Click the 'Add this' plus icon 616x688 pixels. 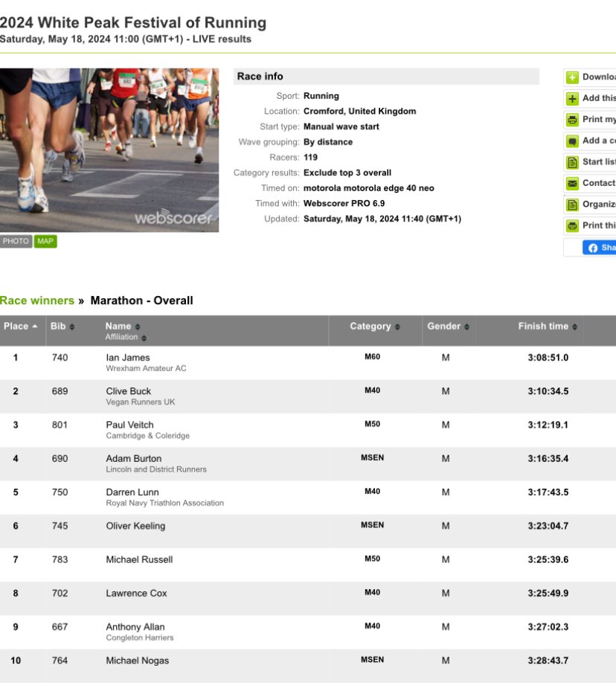572,99
